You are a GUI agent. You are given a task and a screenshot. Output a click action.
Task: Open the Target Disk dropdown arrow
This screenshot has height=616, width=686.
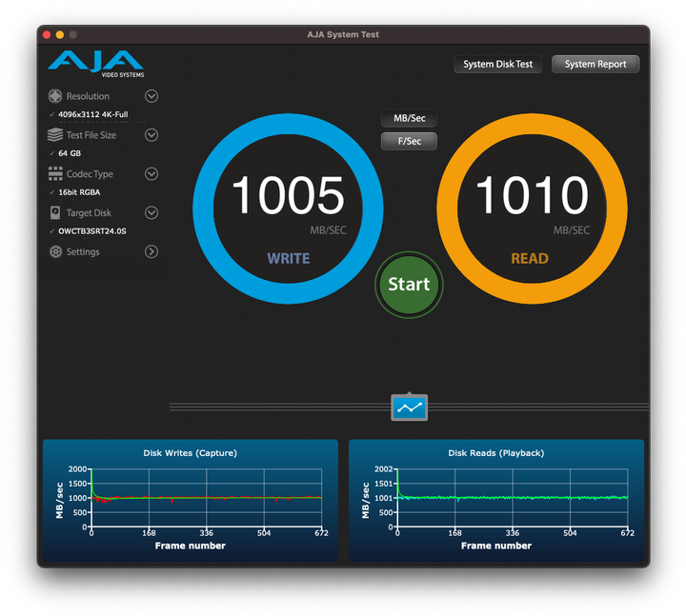(x=151, y=213)
